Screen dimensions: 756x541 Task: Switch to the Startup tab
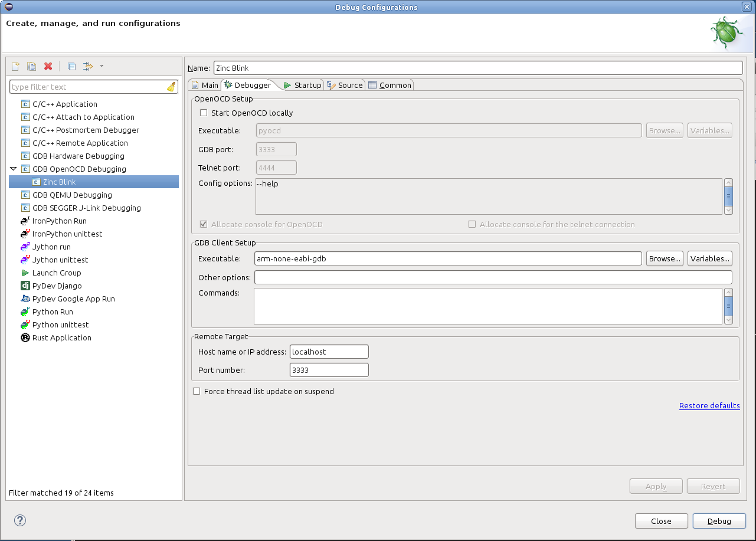point(302,85)
